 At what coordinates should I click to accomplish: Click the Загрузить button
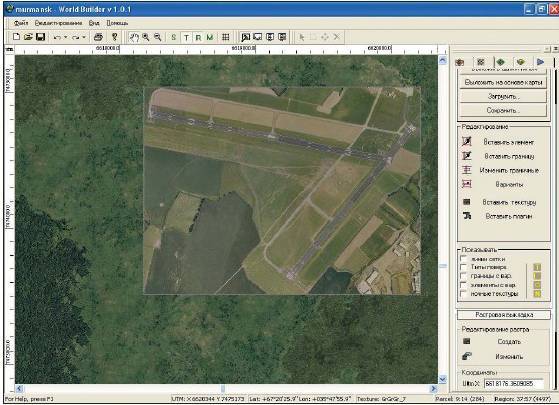503,96
